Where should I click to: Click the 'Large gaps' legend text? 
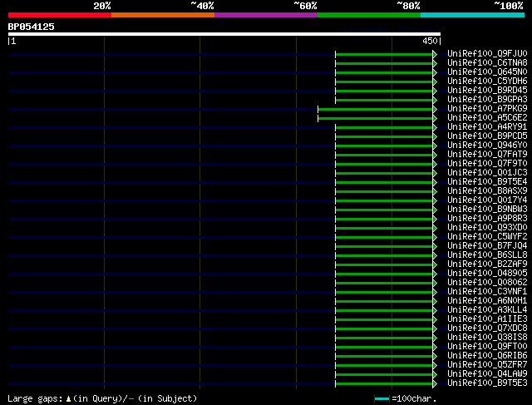[x=35, y=398]
